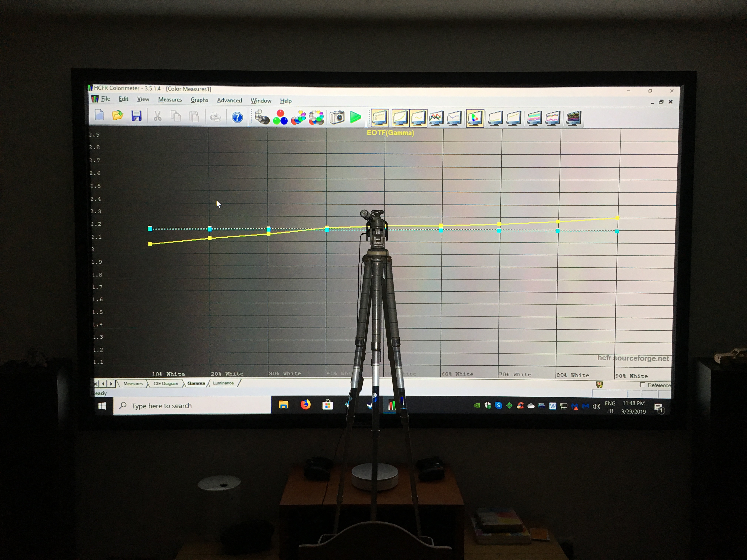Click the Paste clipboard icon
This screenshot has width=747, height=560.
[x=194, y=116]
